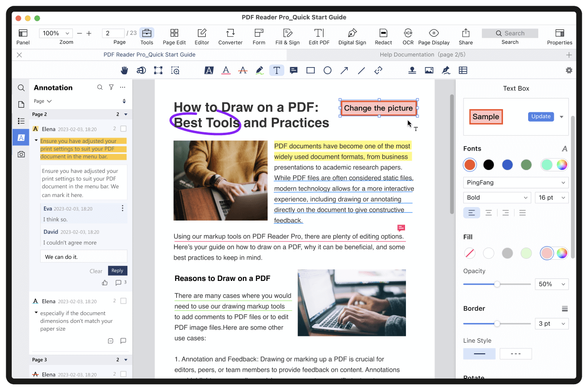Show page thumbnails sidebar panel
This screenshot has width=588, height=390.
(x=21, y=104)
